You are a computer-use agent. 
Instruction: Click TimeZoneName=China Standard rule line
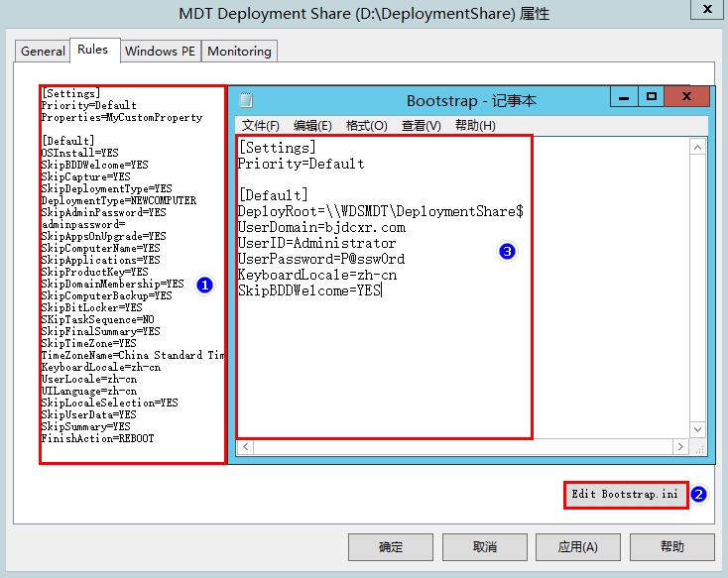click(x=133, y=356)
